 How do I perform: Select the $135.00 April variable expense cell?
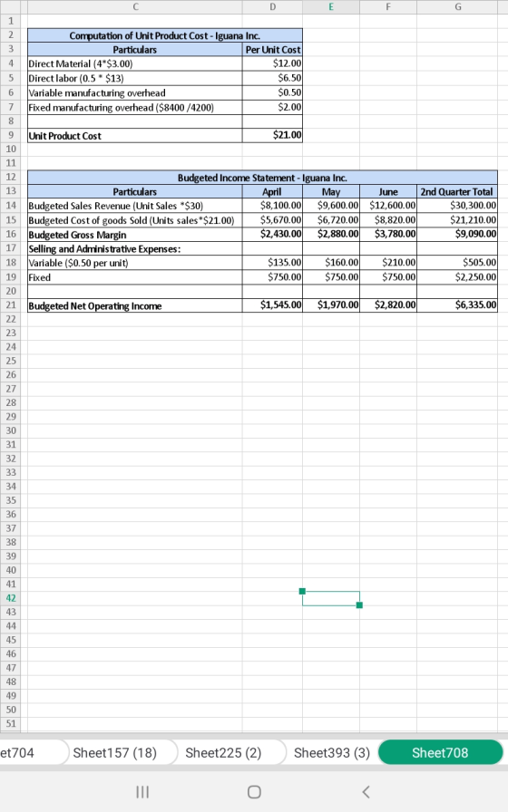272,263
